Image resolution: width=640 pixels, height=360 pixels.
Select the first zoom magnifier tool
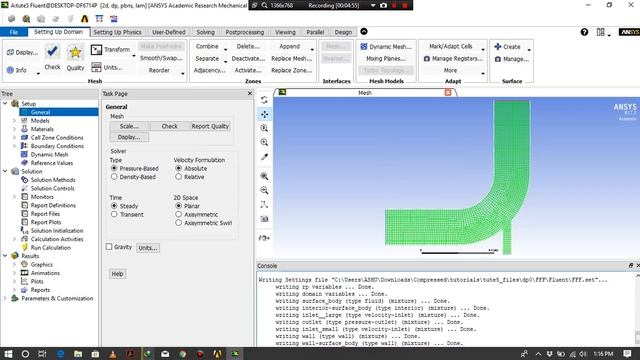tap(264, 128)
